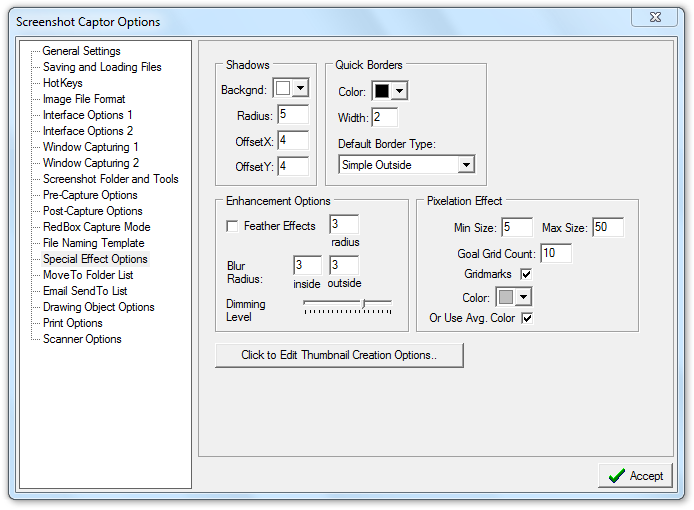Open Email SendTo List
The image size is (694, 510).
(x=85, y=291)
